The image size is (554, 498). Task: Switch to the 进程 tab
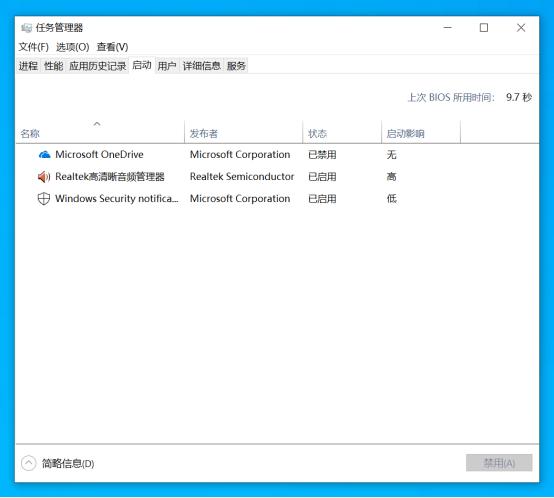28,66
